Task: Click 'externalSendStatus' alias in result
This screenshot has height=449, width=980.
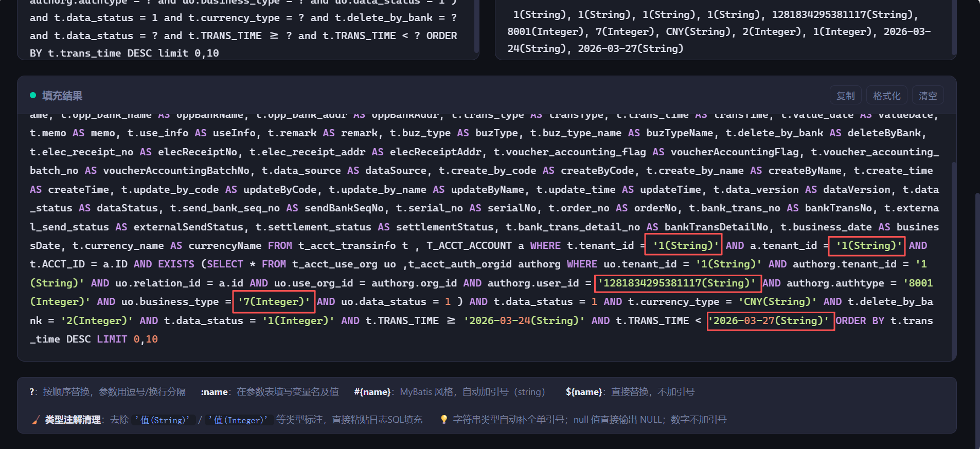Action: (188, 227)
